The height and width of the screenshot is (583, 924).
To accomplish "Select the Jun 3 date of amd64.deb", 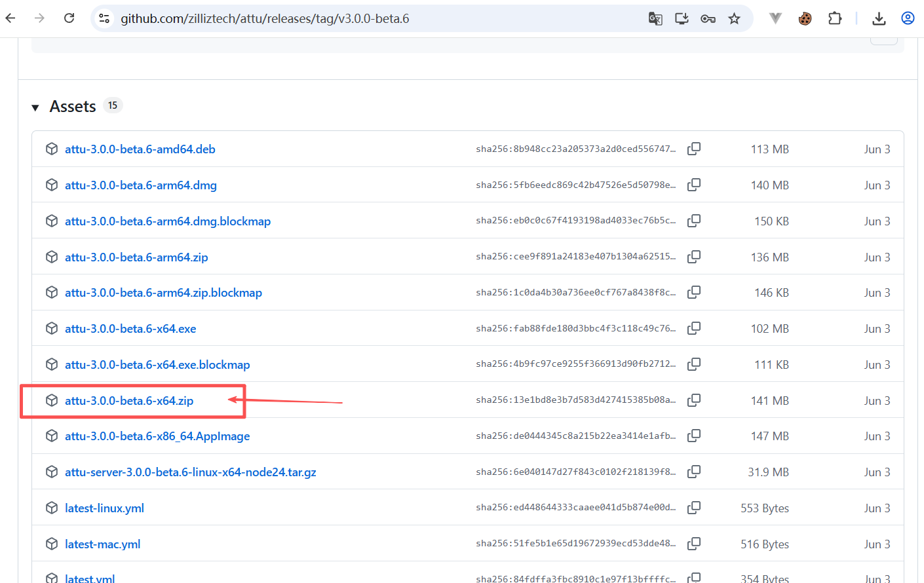I will point(877,149).
